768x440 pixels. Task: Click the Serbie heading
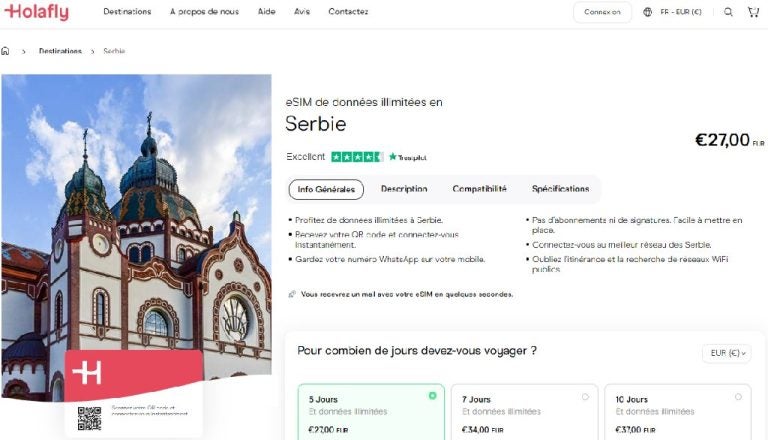point(315,124)
